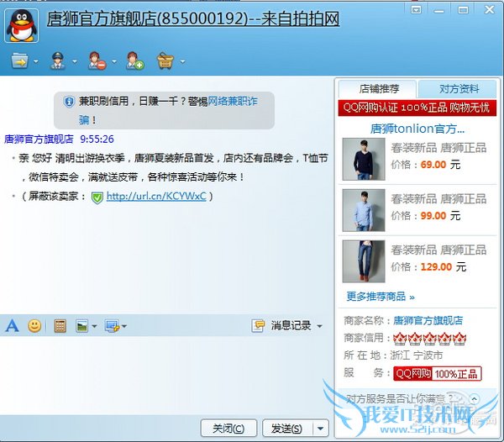This screenshot has width=504, height=442.
Task: Expand the screen capture dropdown arrow
Action: [x=124, y=326]
